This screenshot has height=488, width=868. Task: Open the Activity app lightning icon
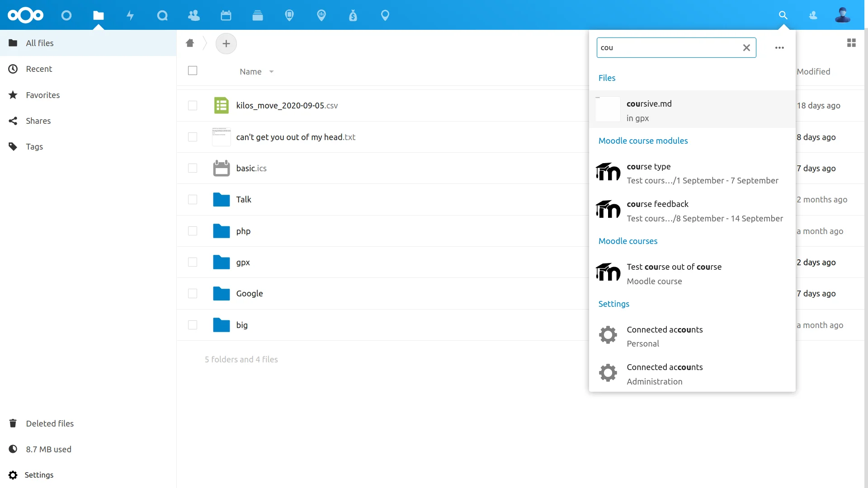[130, 15]
